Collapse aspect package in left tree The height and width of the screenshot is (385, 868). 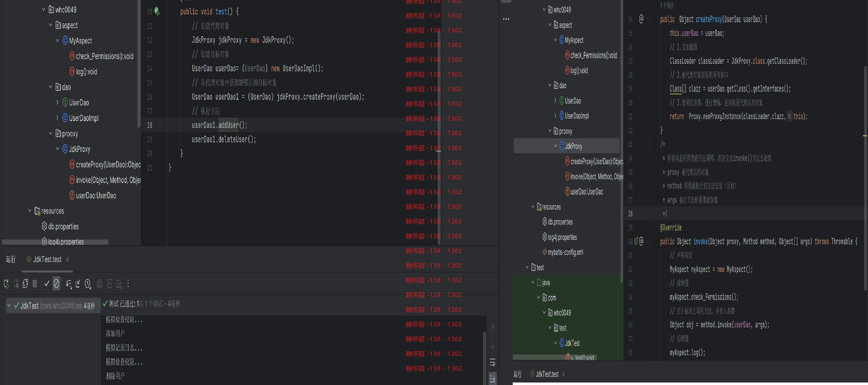pyautogui.click(x=51, y=25)
